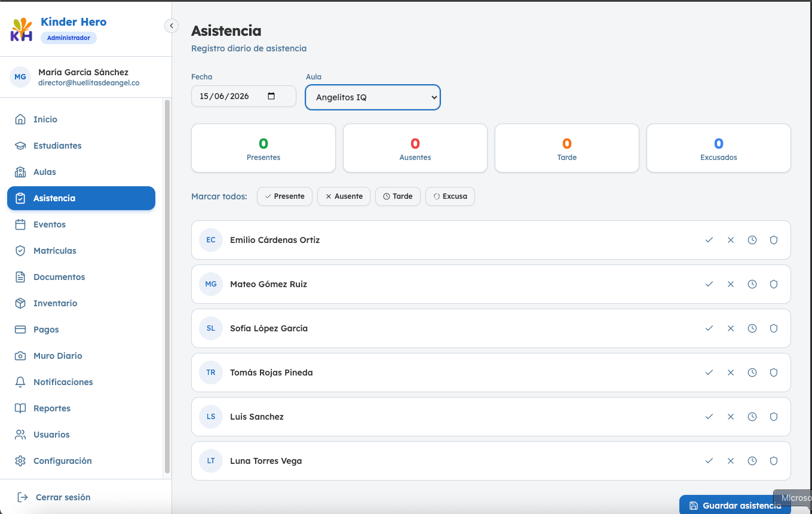Mark all students as Presente
This screenshot has height=514, width=812.
[284, 196]
